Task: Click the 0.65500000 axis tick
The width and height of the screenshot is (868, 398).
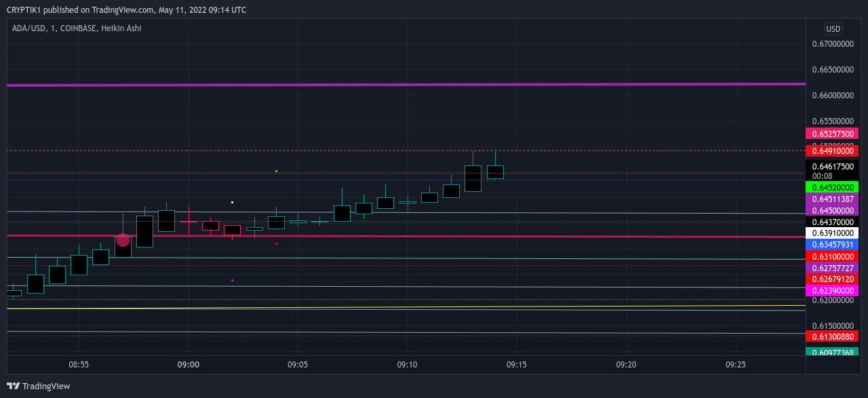Action: [833, 121]
